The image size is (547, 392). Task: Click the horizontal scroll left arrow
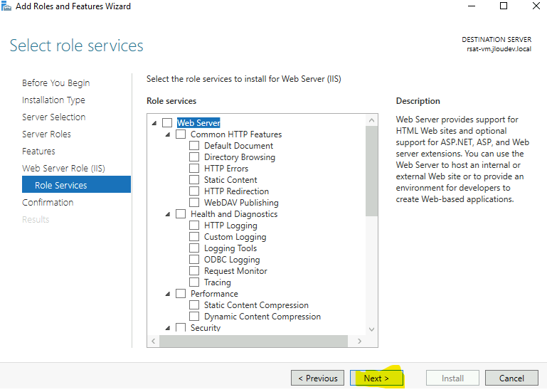[154, 341]
